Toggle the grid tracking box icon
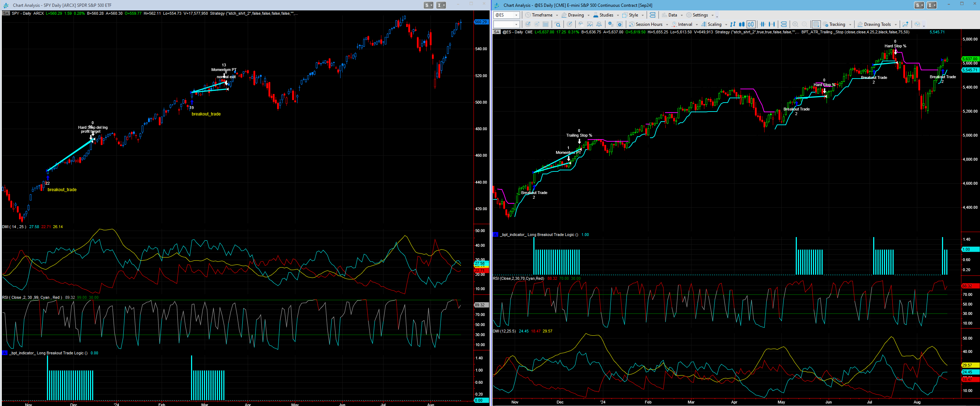The image size is (980, 406). pos(816,24)
